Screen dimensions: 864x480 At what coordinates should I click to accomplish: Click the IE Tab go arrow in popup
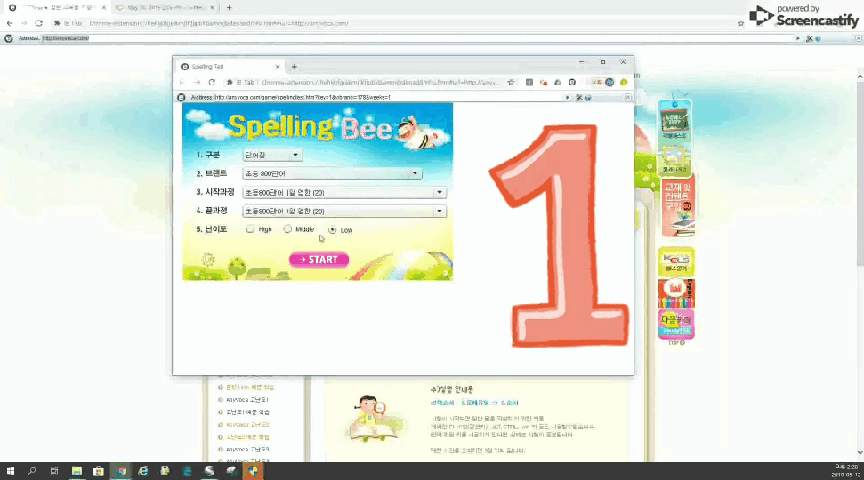pyautogui.click(x=567, y=98)
